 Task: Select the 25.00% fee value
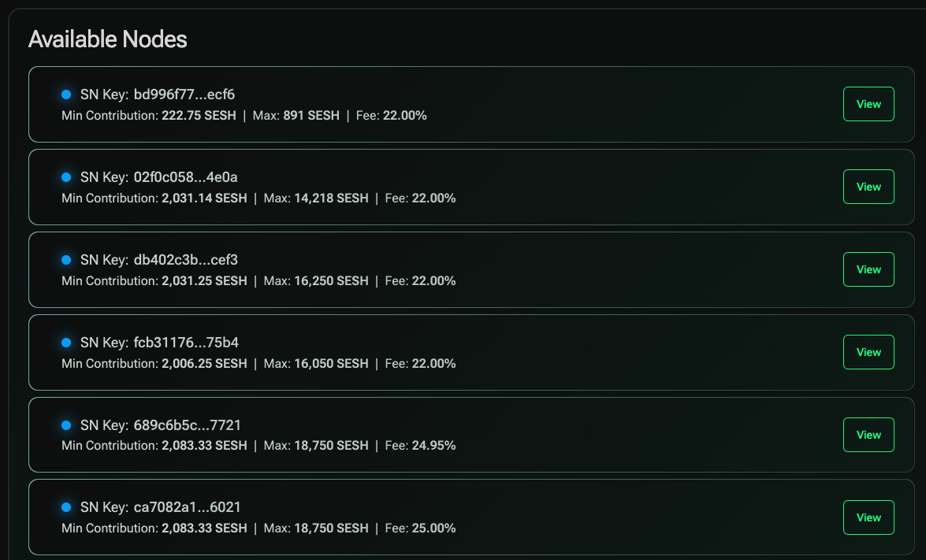pyautogui.click(x=433, y=528)
